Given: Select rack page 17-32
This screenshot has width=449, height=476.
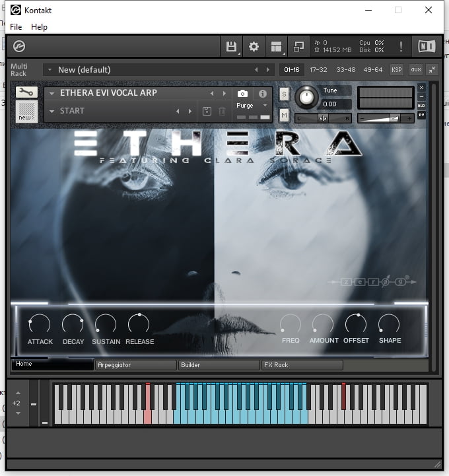Looking at the screenshot, I should (318, 70).
